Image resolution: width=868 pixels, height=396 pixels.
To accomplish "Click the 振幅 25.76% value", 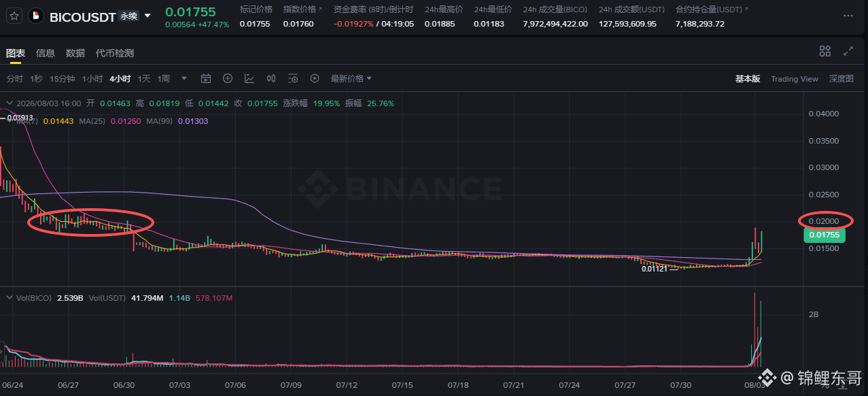I will tap(381, 103).
